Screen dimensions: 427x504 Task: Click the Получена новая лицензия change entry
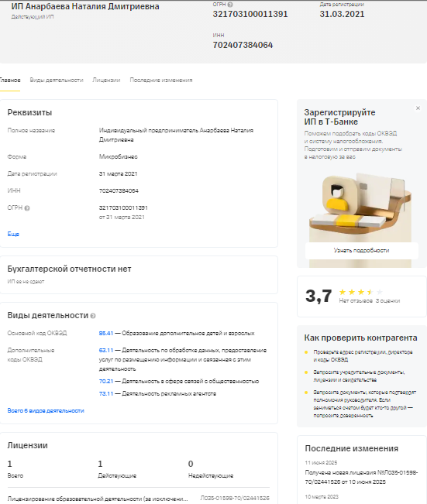pyautogui.click(x=361, y=478)
